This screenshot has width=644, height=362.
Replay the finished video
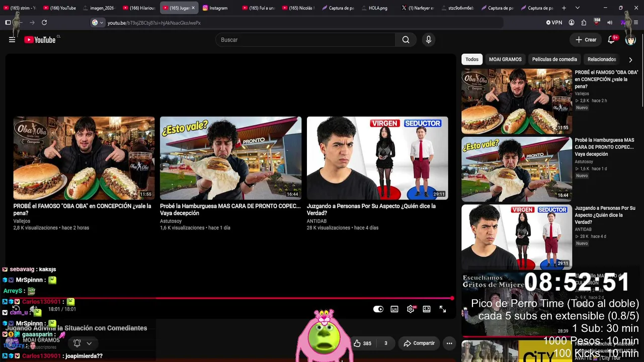pos(16,309)
